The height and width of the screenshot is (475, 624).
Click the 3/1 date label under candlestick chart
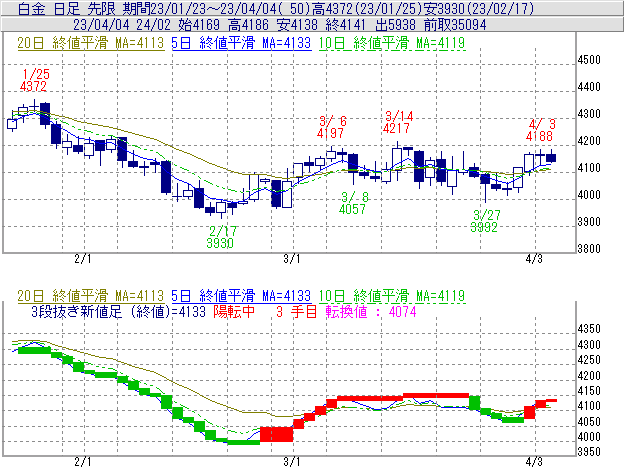tap(292, 259)
